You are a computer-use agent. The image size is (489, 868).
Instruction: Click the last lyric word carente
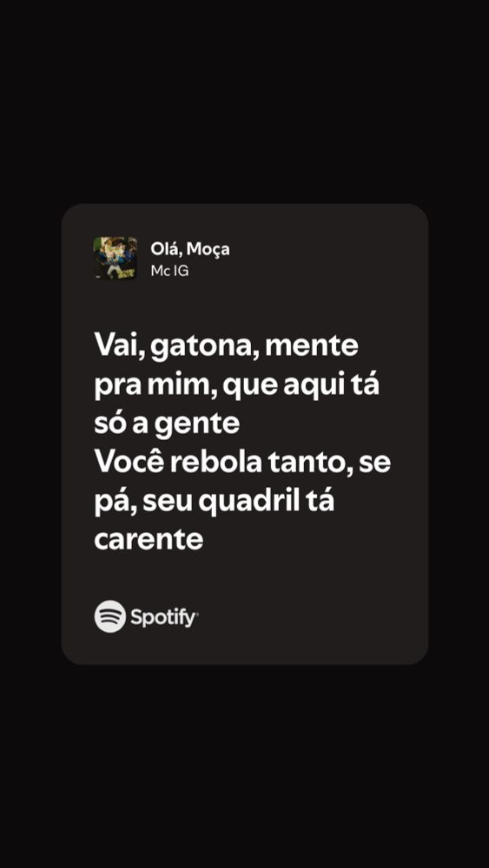coord(149,540)
